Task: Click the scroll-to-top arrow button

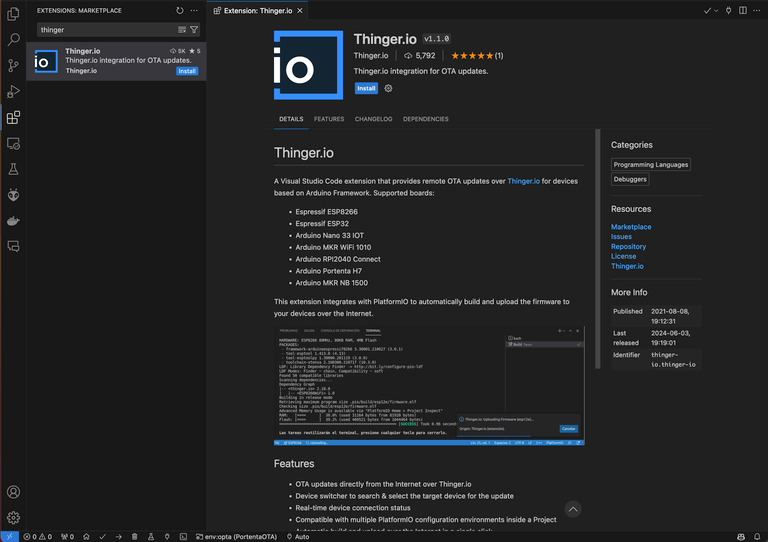Action: coord(572,509)
